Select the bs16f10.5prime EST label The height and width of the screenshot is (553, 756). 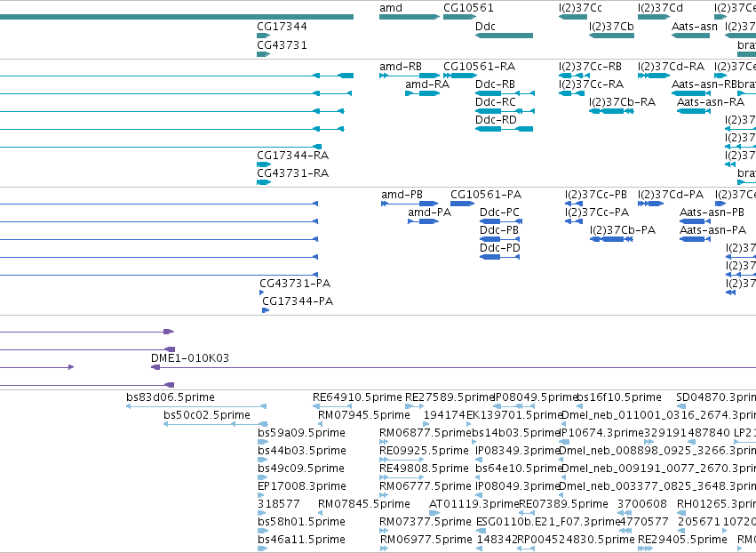619,397
